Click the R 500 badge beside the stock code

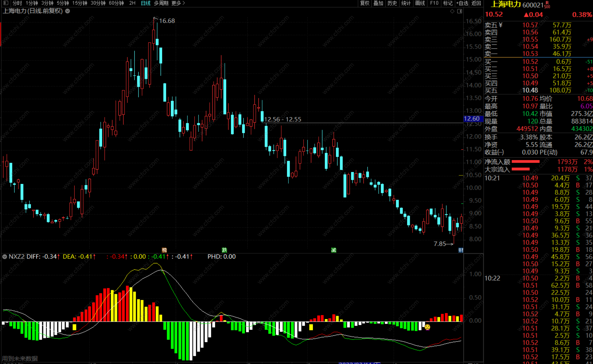click(547, 5)
